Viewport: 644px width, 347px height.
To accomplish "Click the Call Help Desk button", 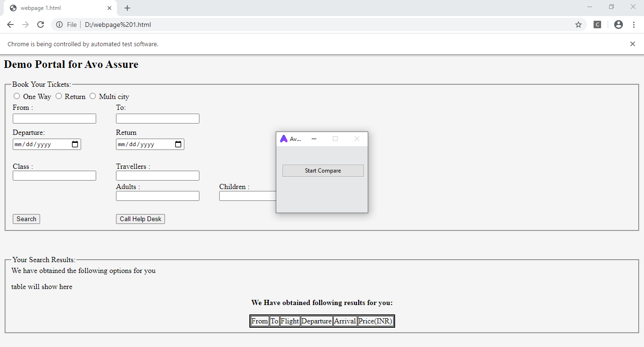I will (140, 219).
